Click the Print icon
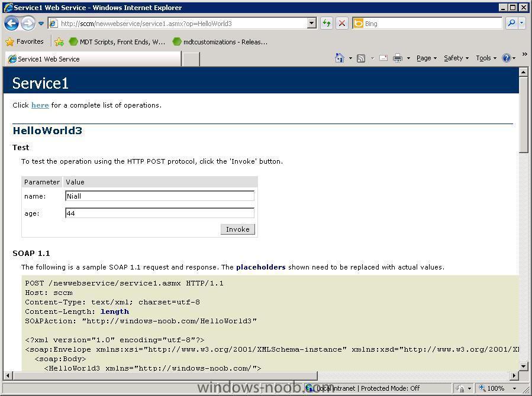 click(397, 59)
